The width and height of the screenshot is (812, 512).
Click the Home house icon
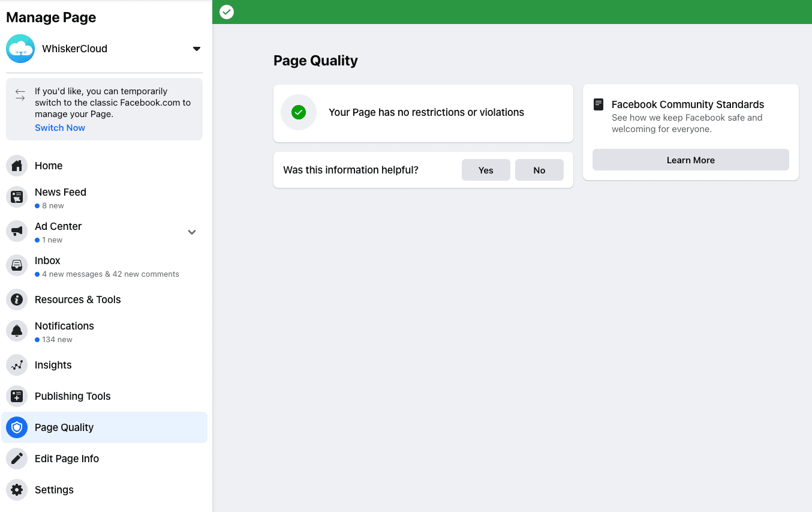17,166
